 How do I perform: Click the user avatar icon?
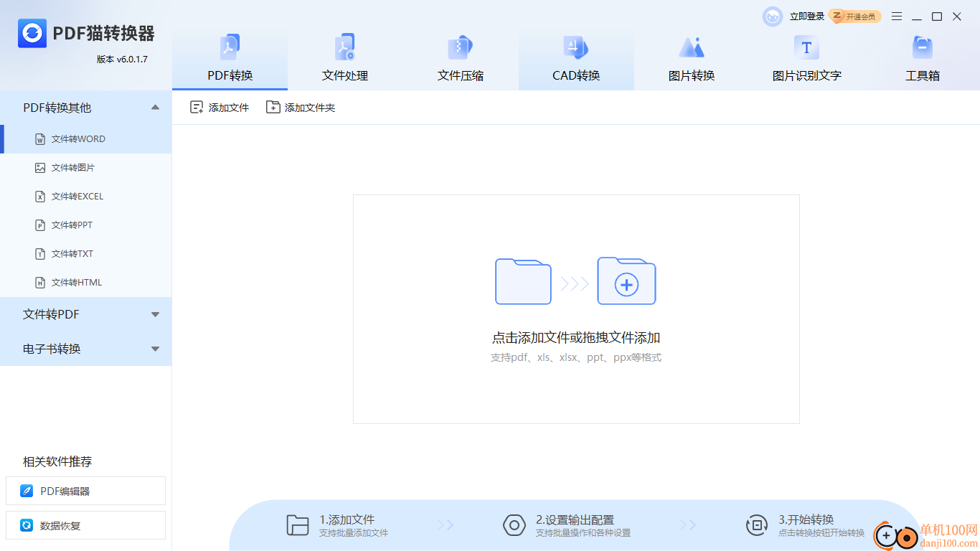[x=773, y=17]
